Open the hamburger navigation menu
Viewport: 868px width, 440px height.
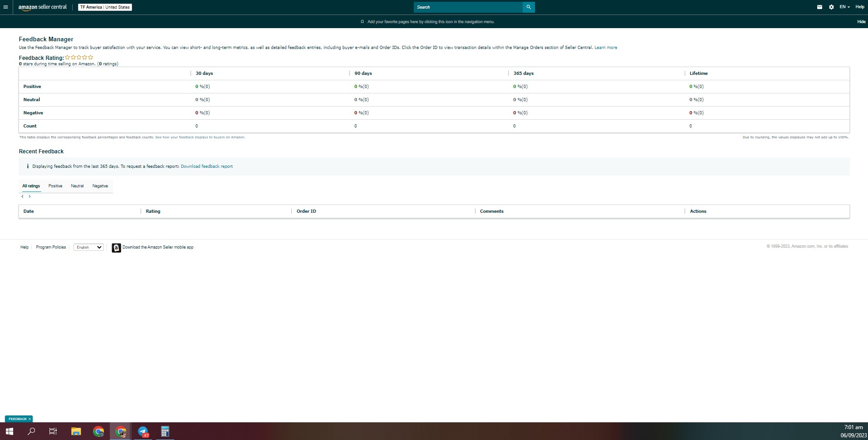coord(5,7)
